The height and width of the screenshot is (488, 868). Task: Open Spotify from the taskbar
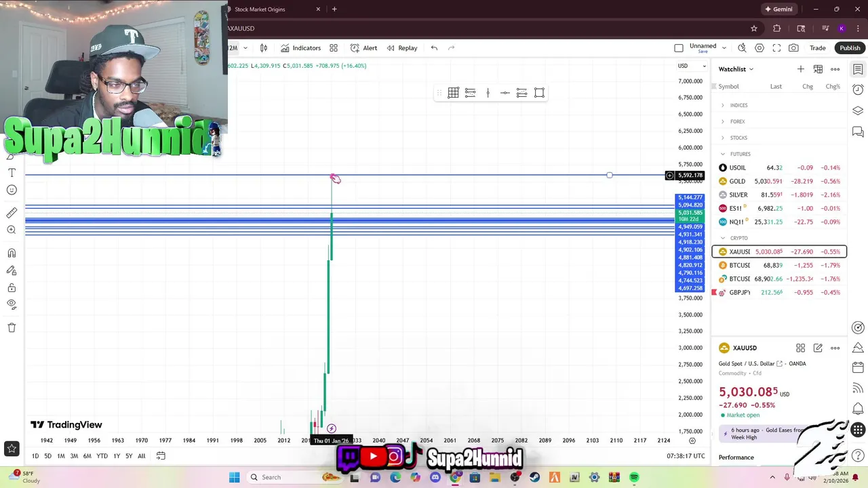634,477
